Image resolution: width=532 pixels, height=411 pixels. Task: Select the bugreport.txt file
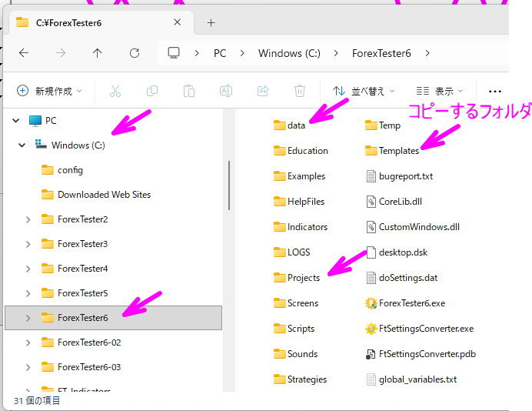[399, 176]
